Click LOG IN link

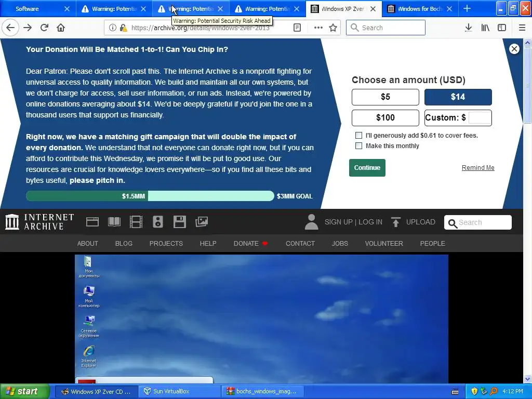pyautogui.click(x=370, y=222)
